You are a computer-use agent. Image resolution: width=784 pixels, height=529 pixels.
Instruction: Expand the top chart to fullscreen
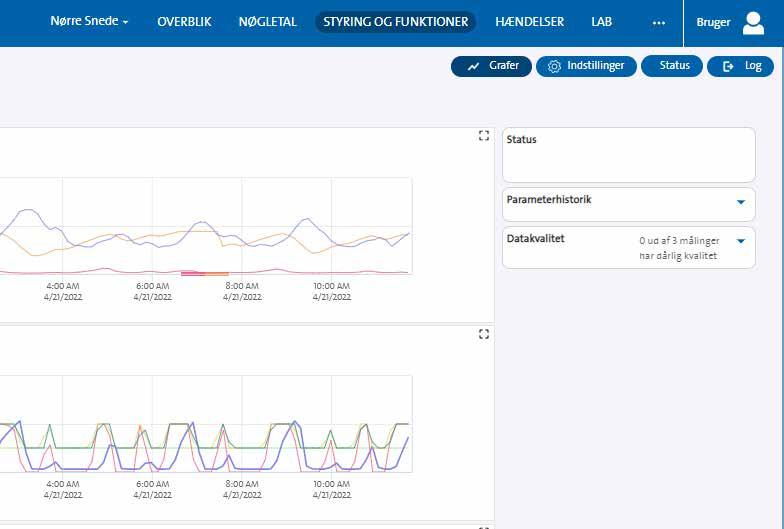[484, 136]
